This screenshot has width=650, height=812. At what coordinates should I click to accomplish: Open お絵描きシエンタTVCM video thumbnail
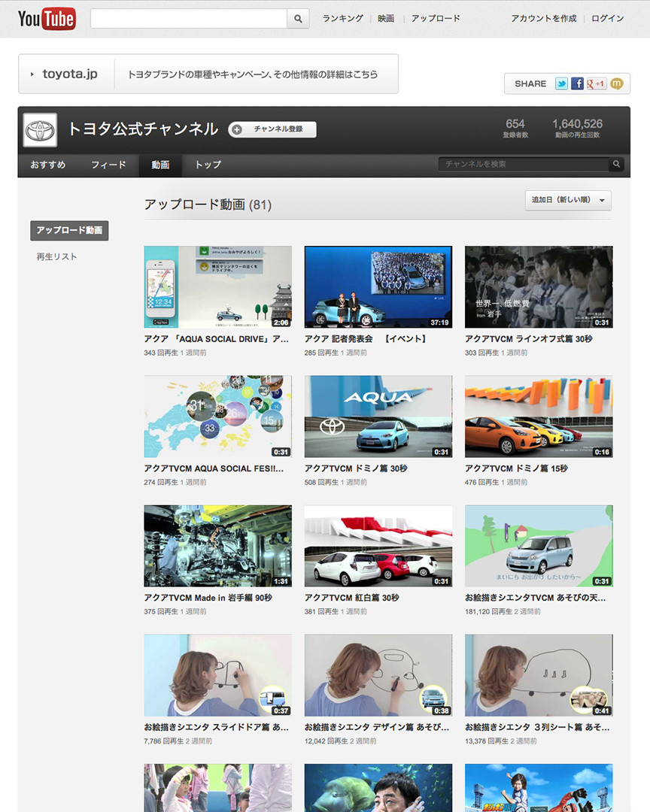[x=539, y=546]
